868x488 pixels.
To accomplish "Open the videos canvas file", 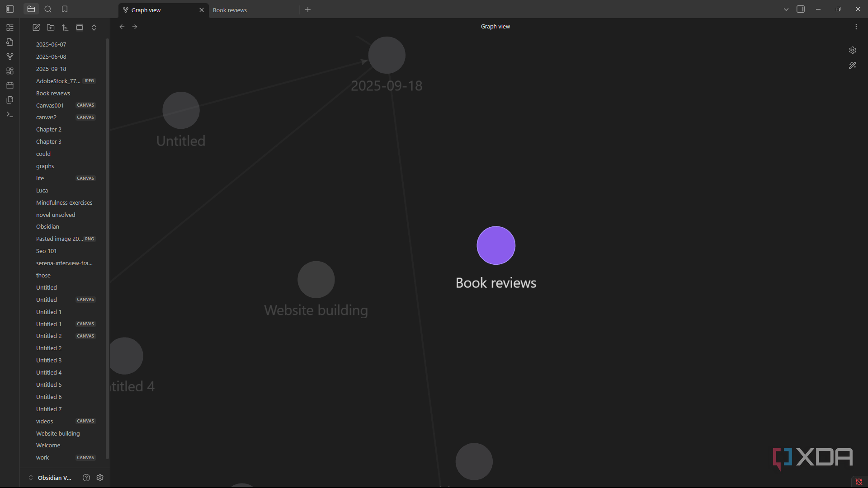I will click(65, 421).
